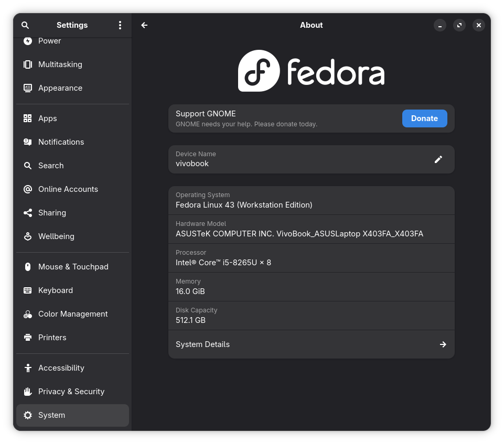This screenshot has height=444, width=504.
Task: Click the device name vivobook
Action: [x=192, y=164]
